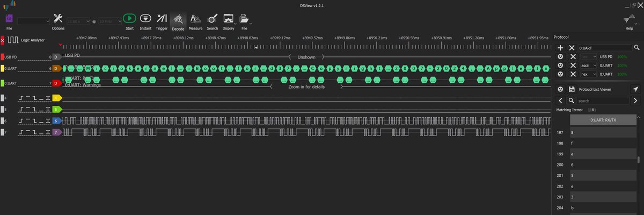Clear all decoders with X beside 0:UART input
Viewport: 644px width, 215px height.
tap(573, 48)
